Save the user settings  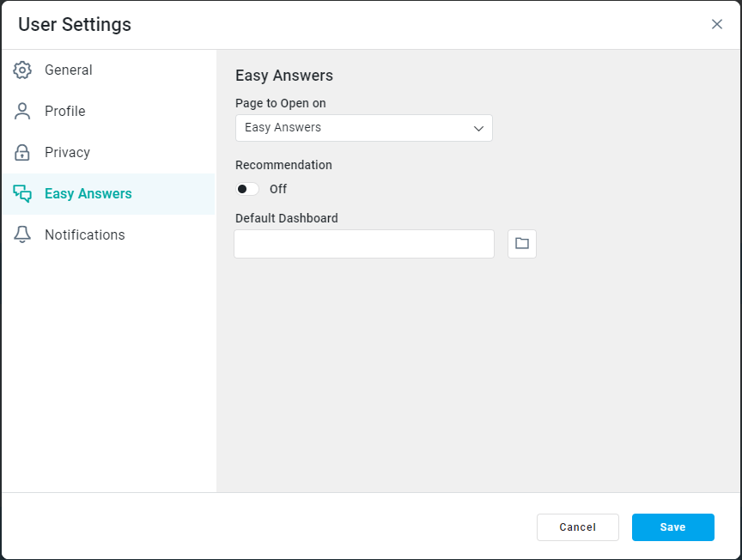pos(672,527)
